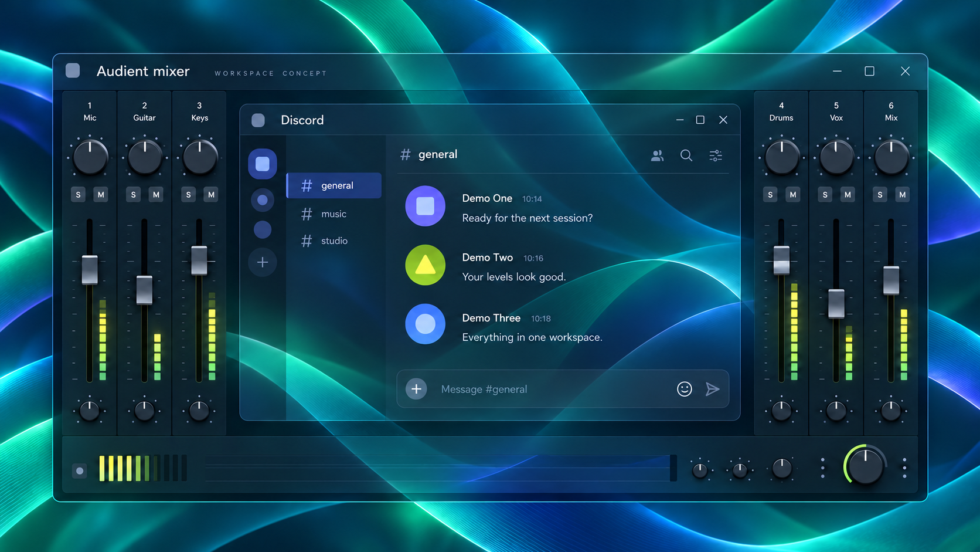This screenshot has width=980, height=552.
Task: Click the Vox channel fader handle
Action: 836,304
